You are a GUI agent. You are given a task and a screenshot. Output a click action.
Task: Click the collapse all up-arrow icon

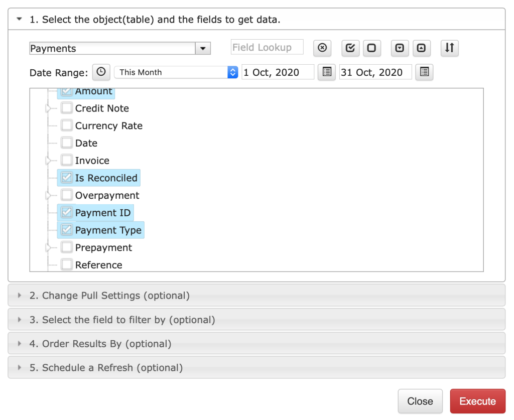(x=421, y=48)
